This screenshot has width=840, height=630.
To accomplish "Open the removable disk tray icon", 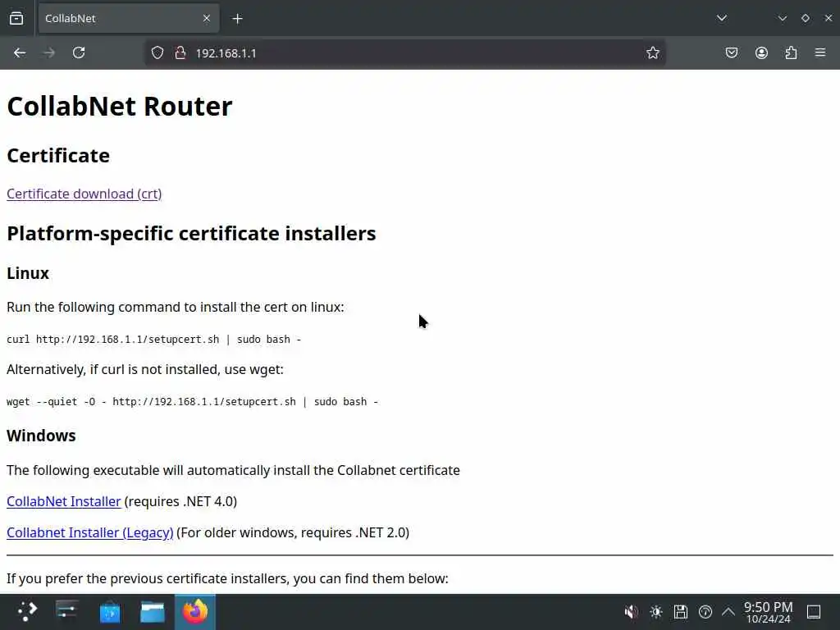I will pos(680,612).
